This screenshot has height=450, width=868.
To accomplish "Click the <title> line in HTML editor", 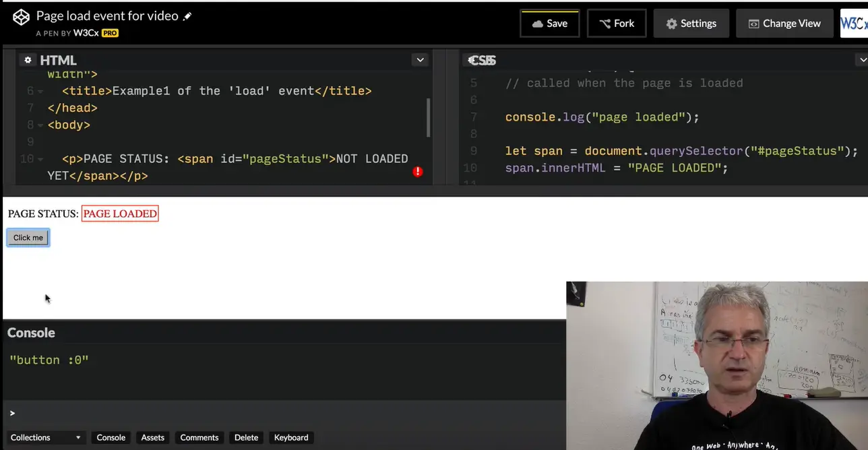I will (x=217, y=91).
